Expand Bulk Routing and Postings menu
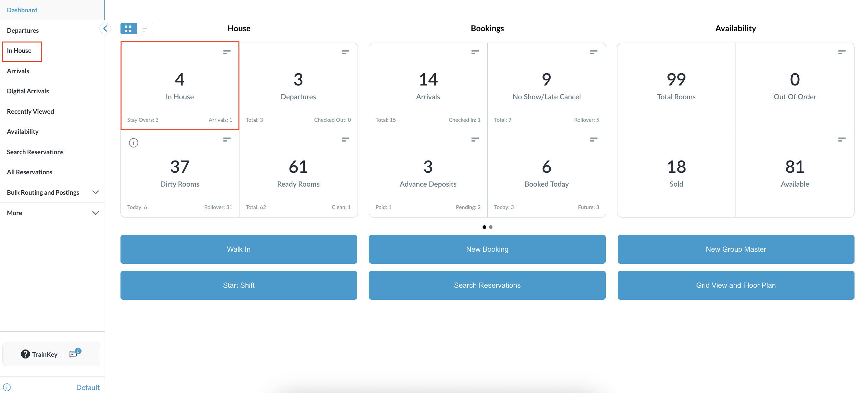Screen dimensions: 868x393 pyautogui.click(x=95, y=192)
